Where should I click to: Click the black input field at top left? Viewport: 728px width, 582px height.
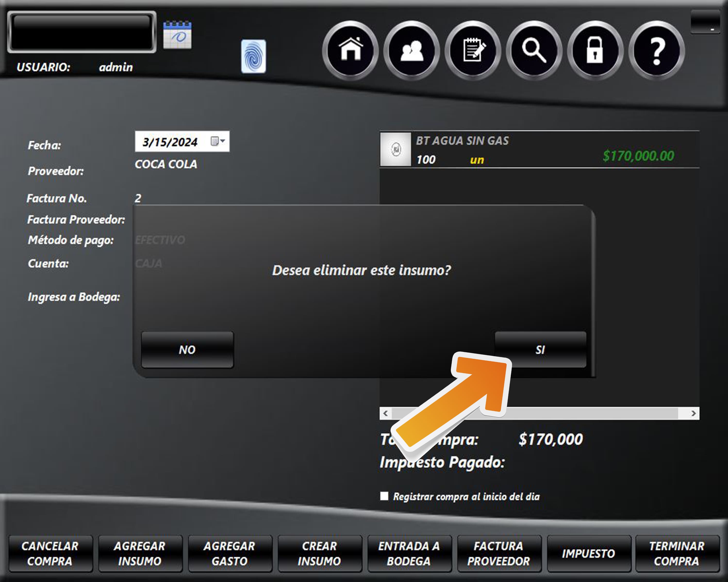pyautogui.click(x=82, y=32)
